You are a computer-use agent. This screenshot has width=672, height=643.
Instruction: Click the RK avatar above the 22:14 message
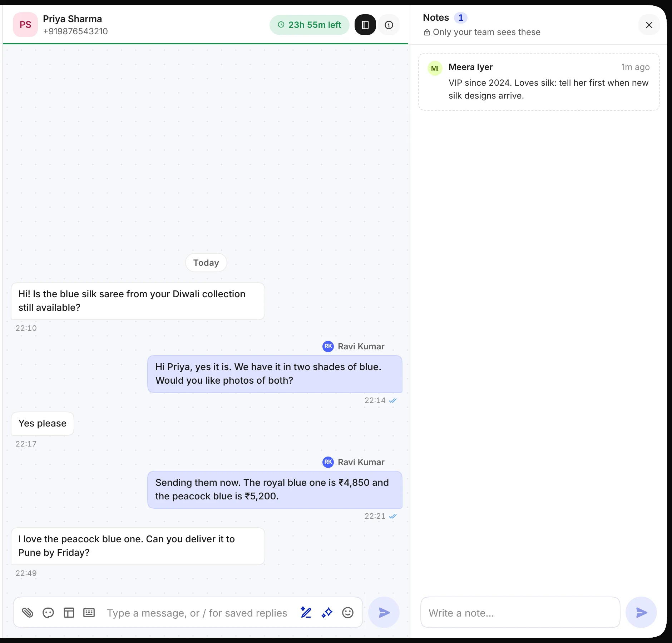(x=328, y=346)
